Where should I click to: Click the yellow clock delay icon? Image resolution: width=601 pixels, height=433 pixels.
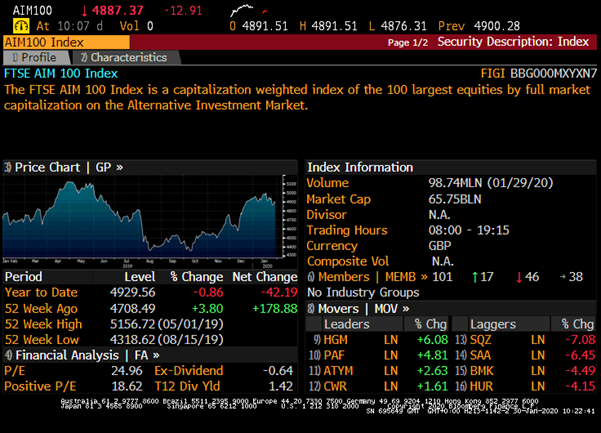(x=21, y=26)
